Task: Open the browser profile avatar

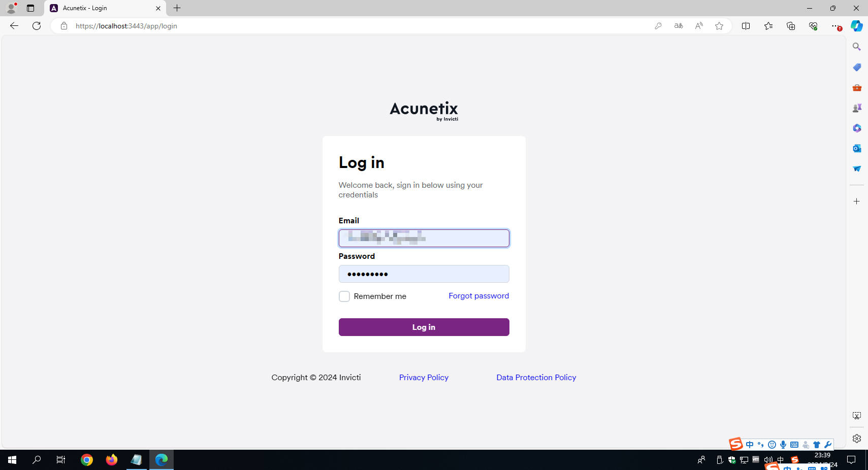Action: 11,8
